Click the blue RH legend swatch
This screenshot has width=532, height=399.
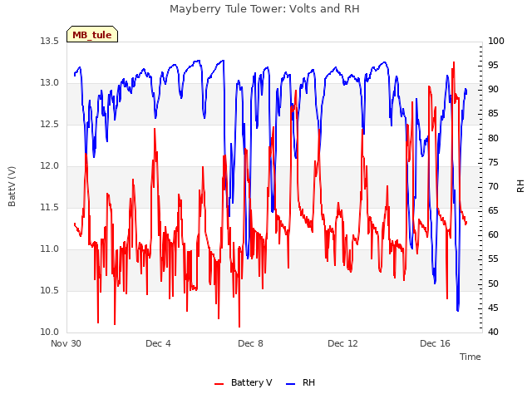[291, 384]
